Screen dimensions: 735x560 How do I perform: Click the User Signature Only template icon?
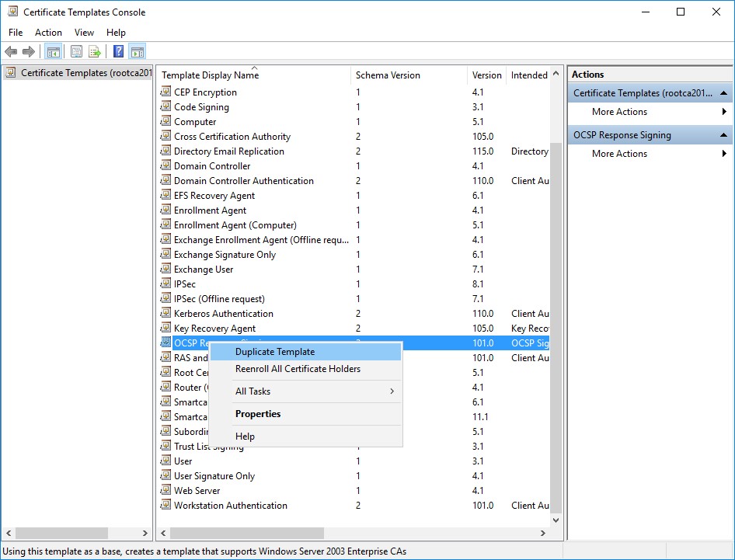(x=165, y=475)
